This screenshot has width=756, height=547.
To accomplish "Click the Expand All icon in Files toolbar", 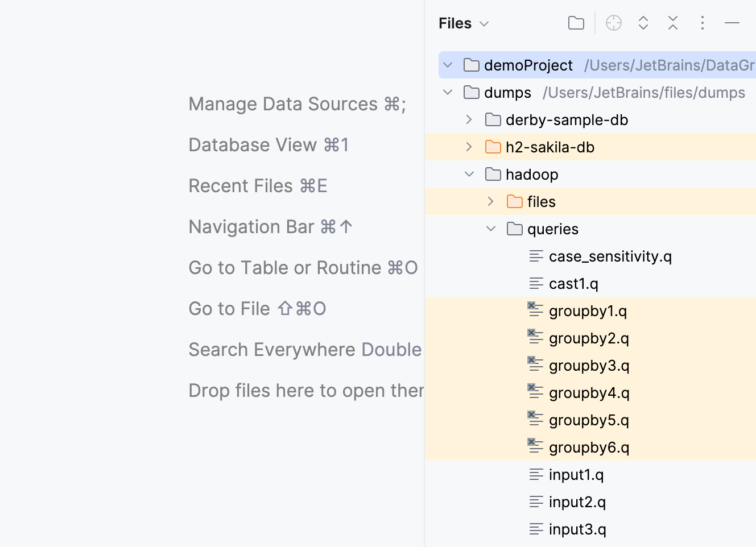I will 643,23.
